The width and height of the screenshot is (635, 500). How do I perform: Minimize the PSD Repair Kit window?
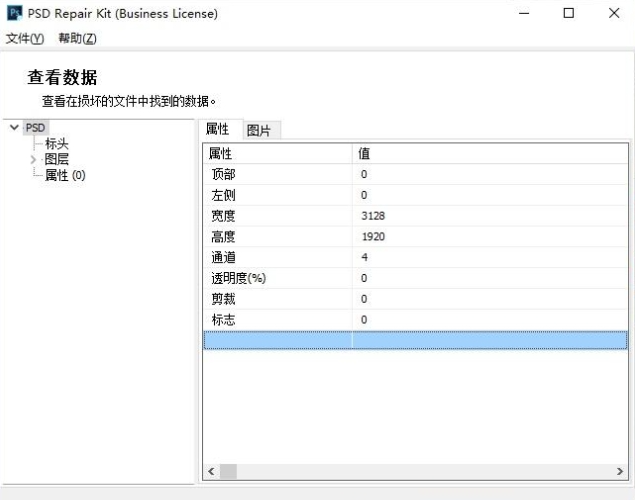tap(524, 13)
